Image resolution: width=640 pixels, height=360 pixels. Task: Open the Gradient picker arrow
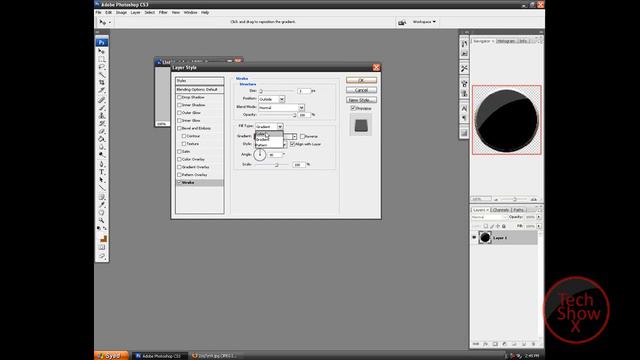(294, 136)
